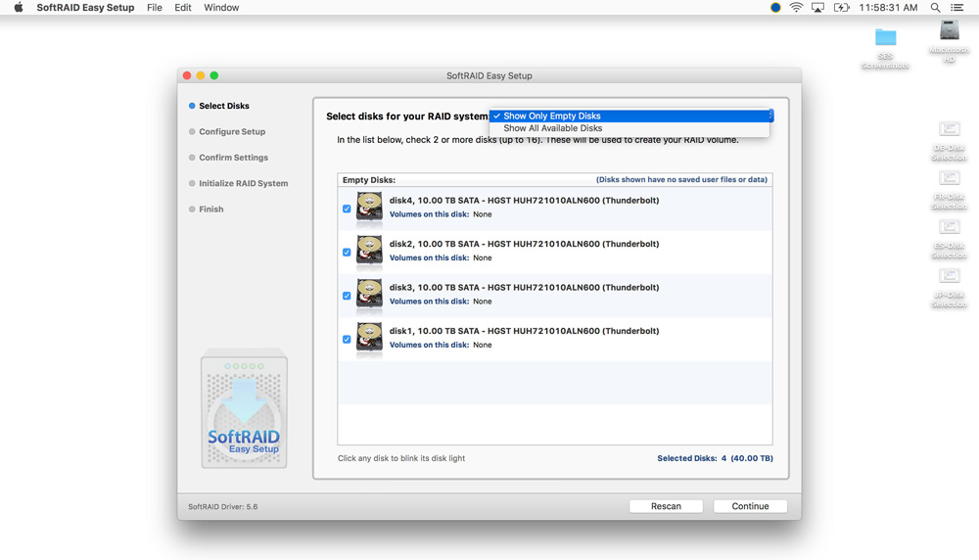Open the Edit menu
This screenshot has height=560, width=979.
pyautogui.click(x=183, y=8)
